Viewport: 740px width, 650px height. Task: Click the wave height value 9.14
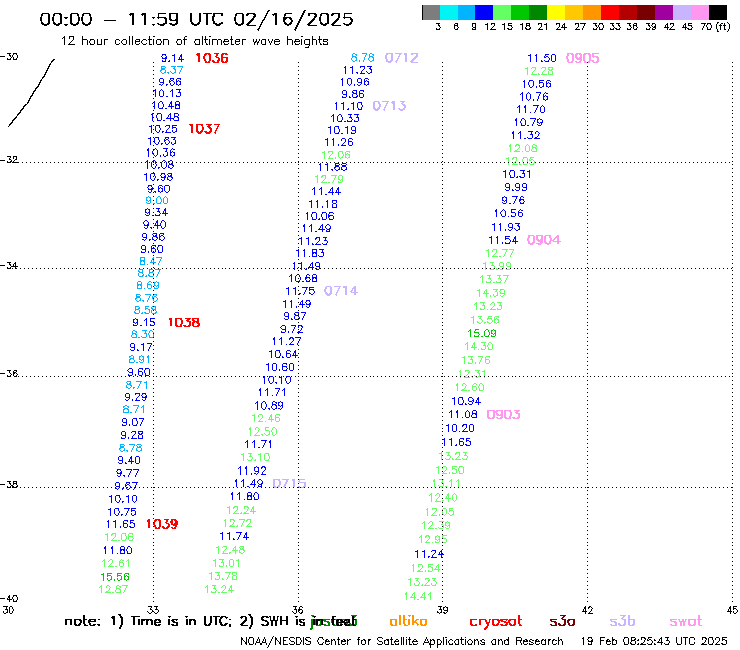(172, 58)
